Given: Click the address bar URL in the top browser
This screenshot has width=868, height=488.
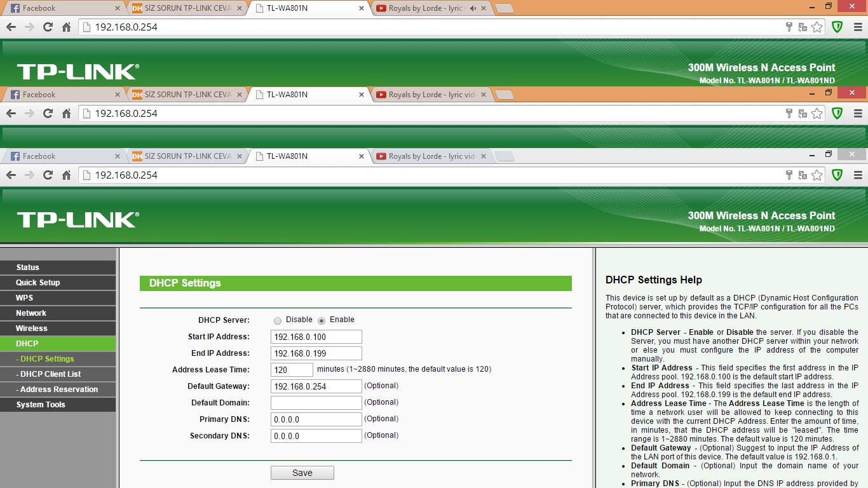Looking at the screenshot, I should coord(126,27).
